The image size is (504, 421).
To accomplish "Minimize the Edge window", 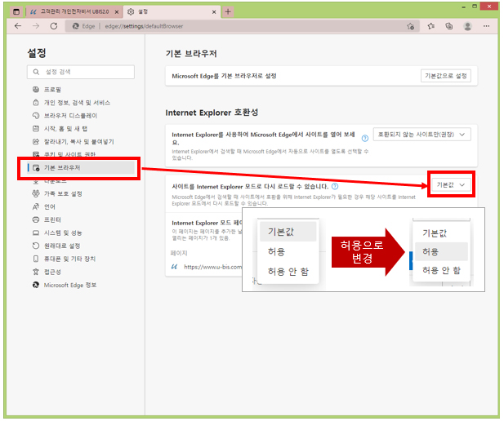I will tap(463, 7).
